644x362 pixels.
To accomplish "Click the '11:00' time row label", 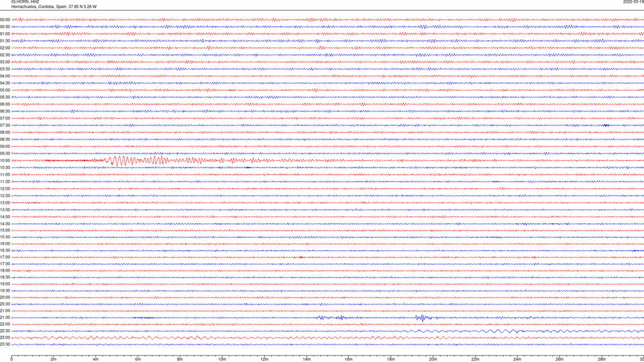I will tap(5, 175).
